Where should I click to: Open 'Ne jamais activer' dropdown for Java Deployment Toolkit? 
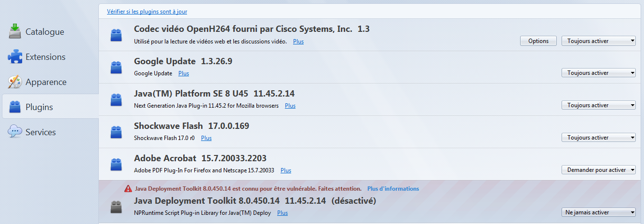tap(599, 212)
